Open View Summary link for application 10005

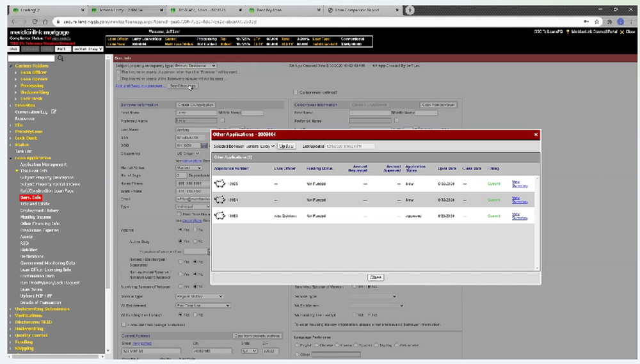click(x=519, y=184)
